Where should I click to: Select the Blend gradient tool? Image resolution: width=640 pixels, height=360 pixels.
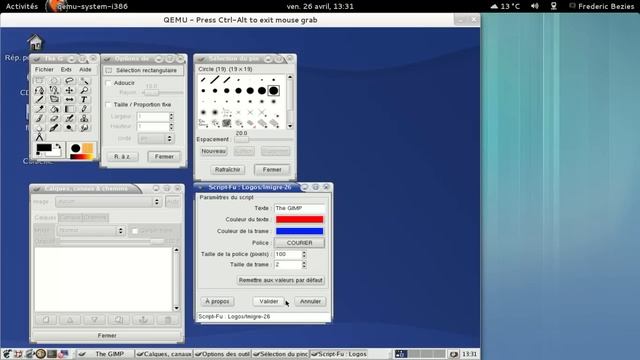tap(69, 109)
